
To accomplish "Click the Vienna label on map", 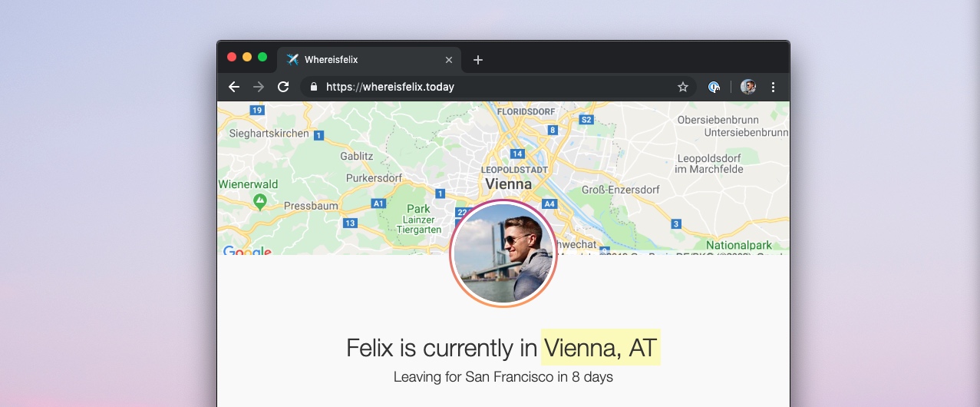I will [508, 184].
